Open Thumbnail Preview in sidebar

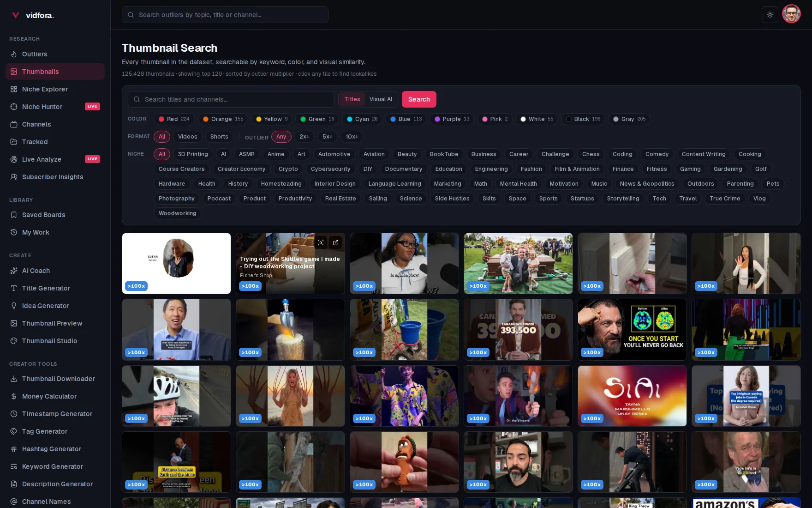[55, 323]
